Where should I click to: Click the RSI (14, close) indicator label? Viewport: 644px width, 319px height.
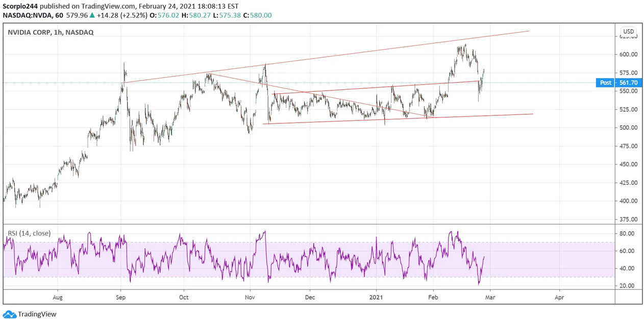[x=29, y=233]
